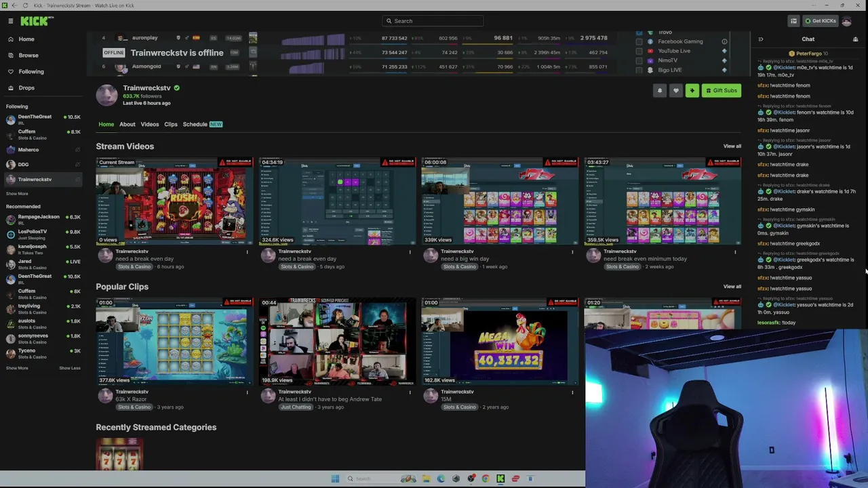Open the user profile avatar menu

846,21
